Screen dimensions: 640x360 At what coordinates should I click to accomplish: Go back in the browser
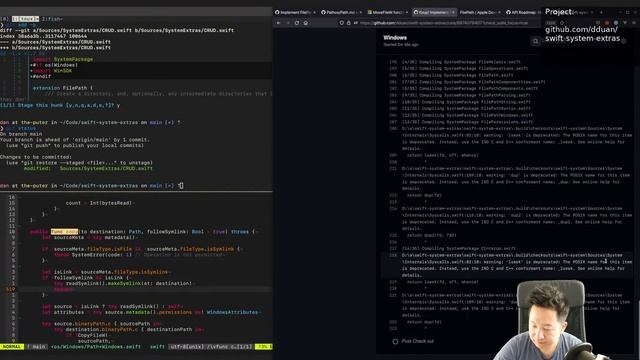279,23
